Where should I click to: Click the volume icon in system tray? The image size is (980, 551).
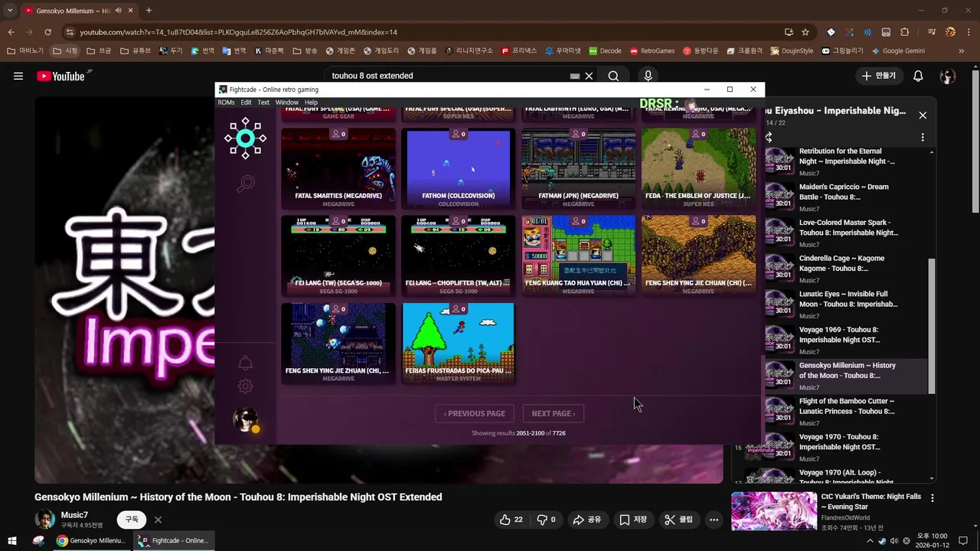click(x=893, y=540)
